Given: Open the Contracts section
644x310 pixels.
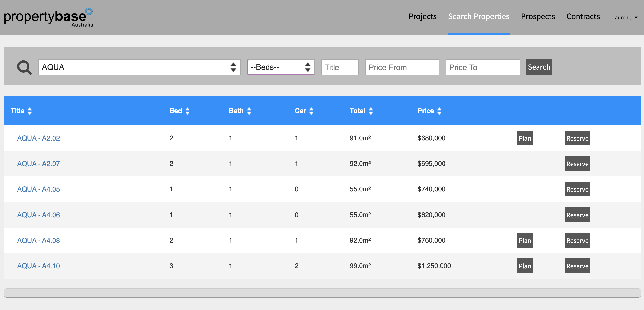Looking at the screenshot, I should pos(583,16).
